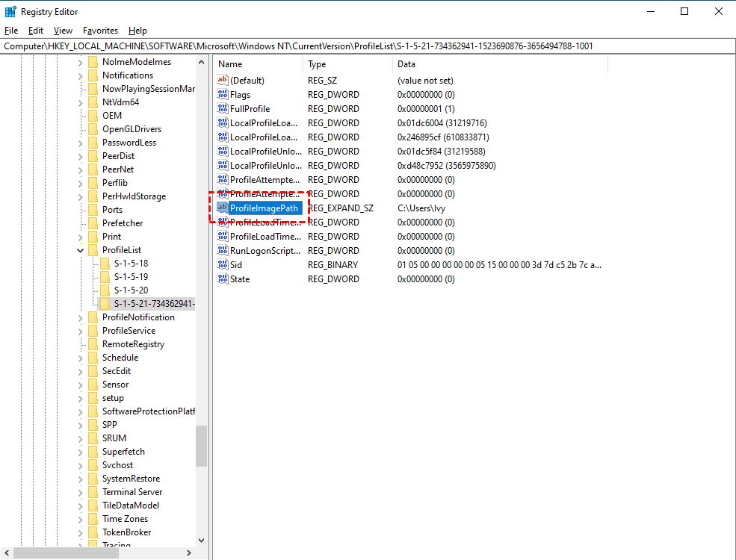The image size is (736, 560).
Task: Select the S-1-5-21-734362941 tree key
Action: point(155,304)
